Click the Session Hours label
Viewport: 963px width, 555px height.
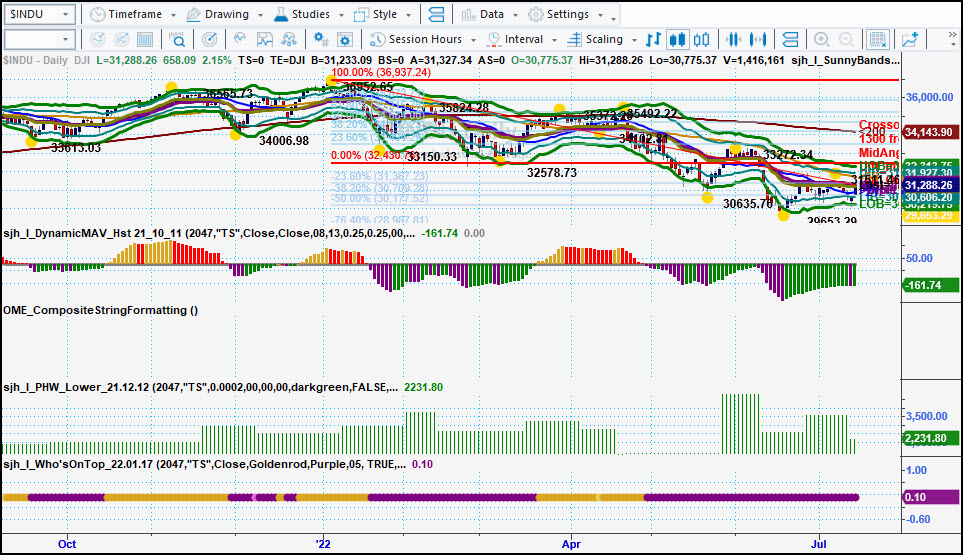point(425,39)
